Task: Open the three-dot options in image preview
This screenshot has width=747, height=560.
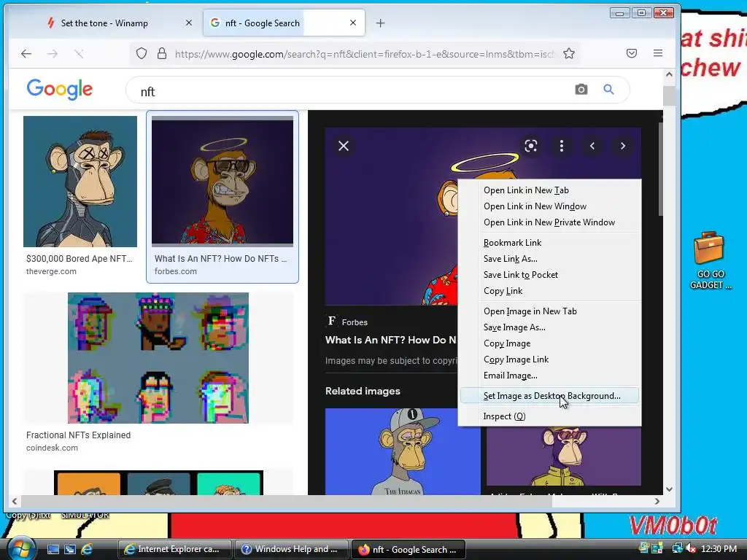Action: pos(562,146)
